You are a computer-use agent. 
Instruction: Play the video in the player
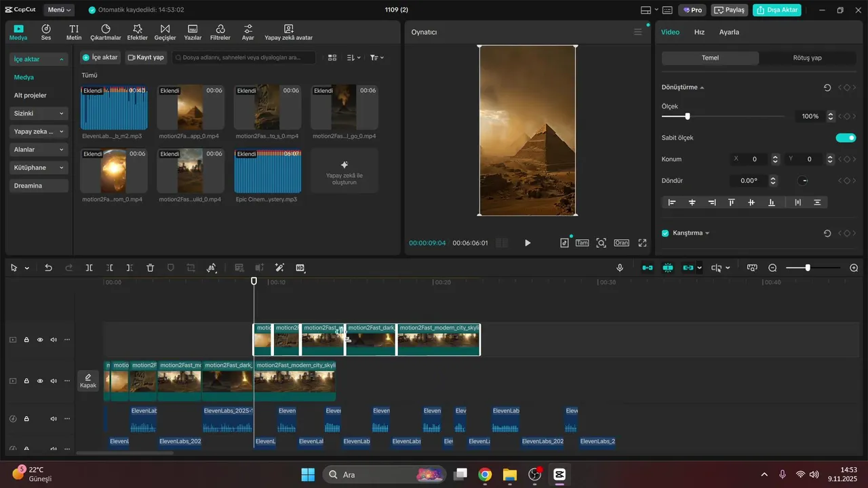(528, 243)
